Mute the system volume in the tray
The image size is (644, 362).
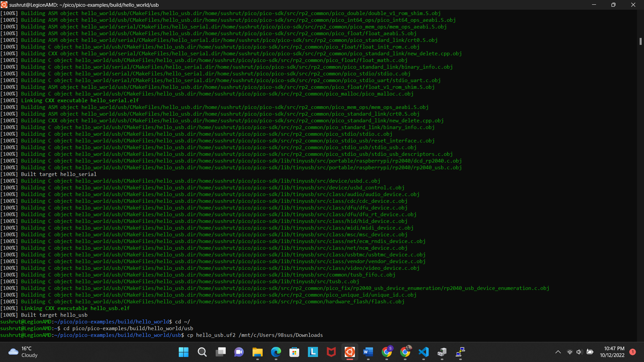coord(580,352)
